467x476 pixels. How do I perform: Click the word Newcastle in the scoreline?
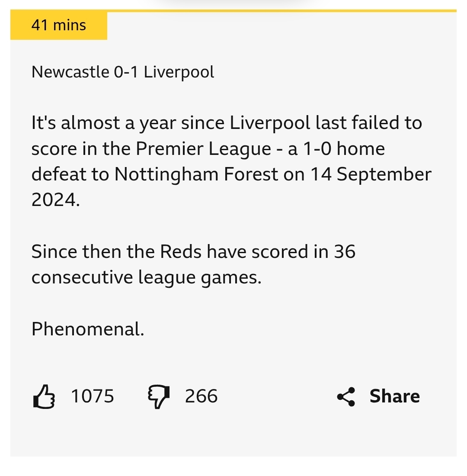point(70,72)
